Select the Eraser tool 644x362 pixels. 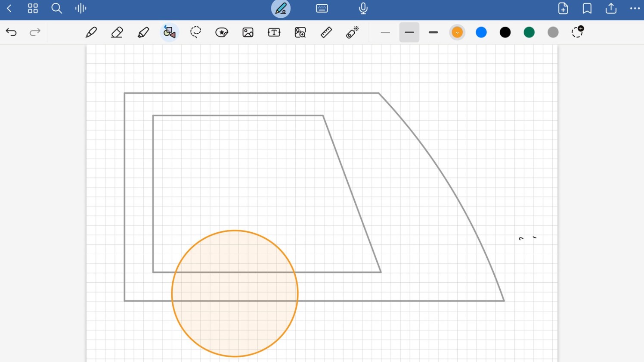[117, 32]
